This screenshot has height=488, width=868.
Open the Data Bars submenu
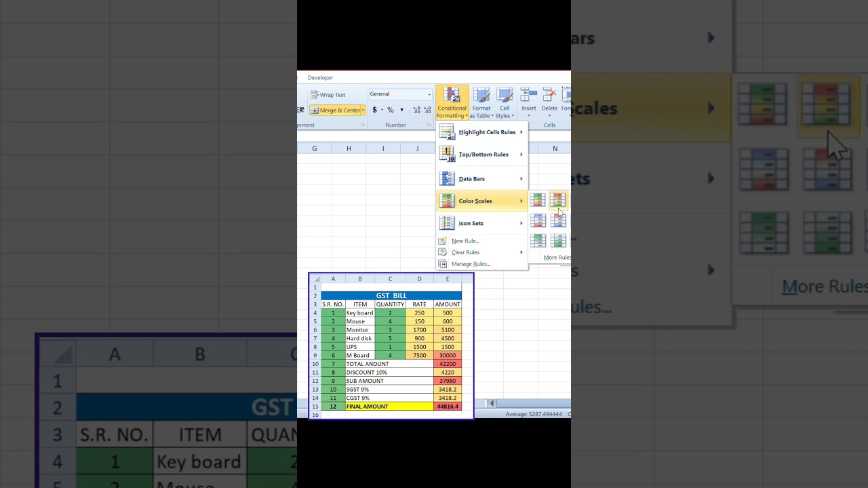point(481,179)
